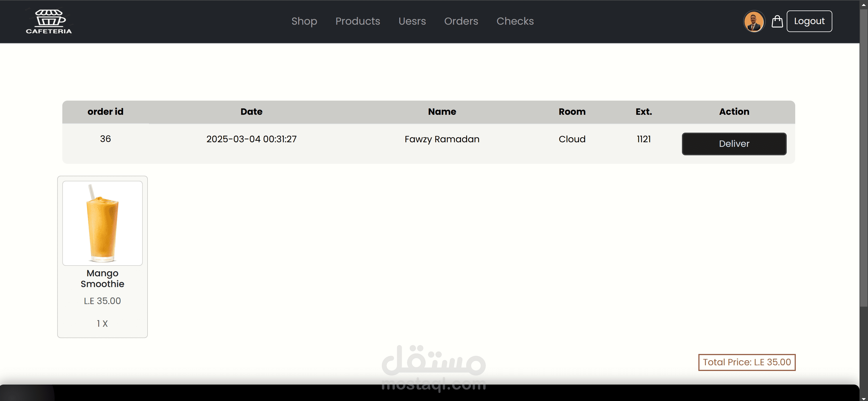Navigate to the Orders page
The image size is (868, 401).
(x=461, y=21)
